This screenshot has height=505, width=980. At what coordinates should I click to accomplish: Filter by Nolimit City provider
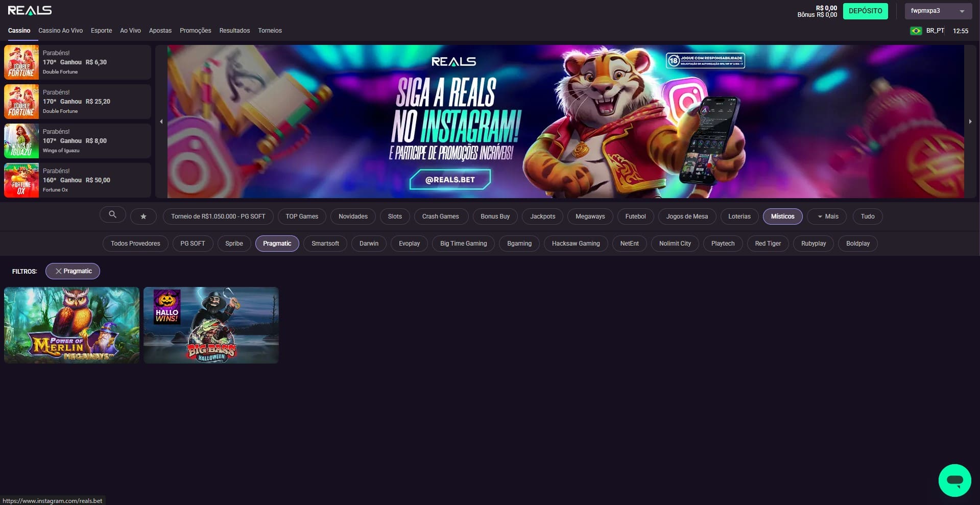coord(675,244)
